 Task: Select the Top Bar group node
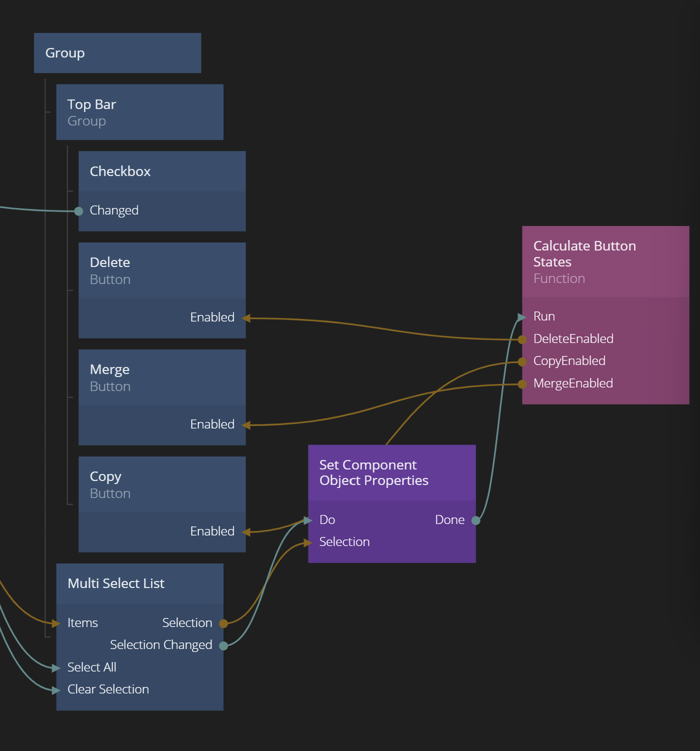139,112
